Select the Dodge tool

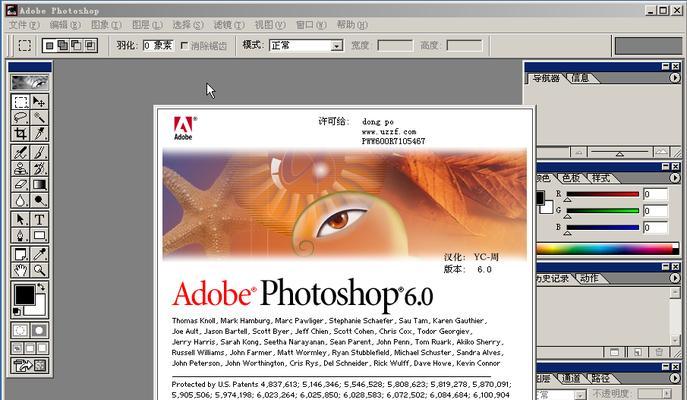39,200
